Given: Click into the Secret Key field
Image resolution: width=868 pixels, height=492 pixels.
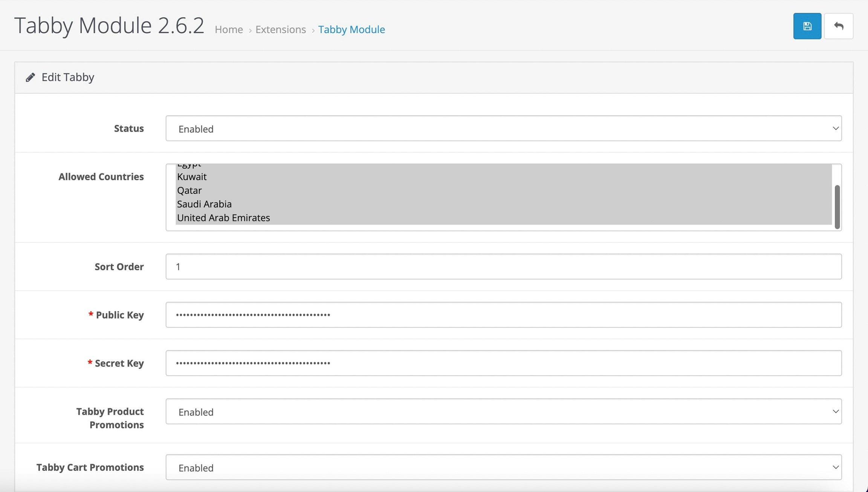Looking at the screenshot, I should click(x=504, y=363).
